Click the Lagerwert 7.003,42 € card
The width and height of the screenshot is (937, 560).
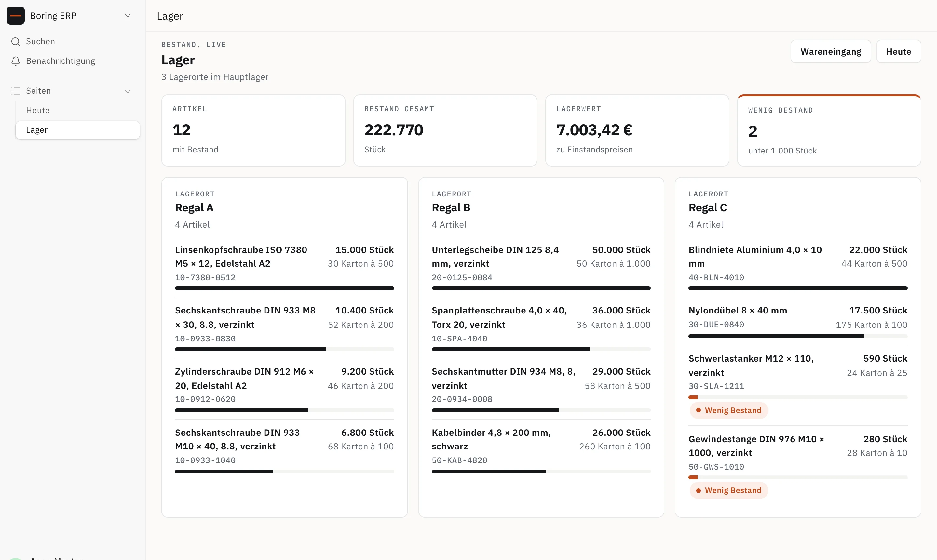coord(637,130)
